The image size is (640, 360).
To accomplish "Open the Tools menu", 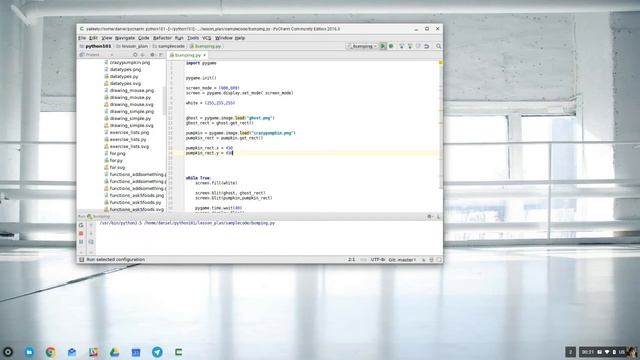I will coord(193,38).
